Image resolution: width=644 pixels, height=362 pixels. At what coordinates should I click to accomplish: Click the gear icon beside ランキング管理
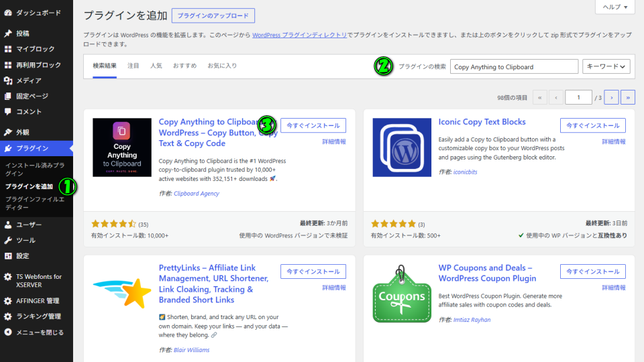point(8,316)
